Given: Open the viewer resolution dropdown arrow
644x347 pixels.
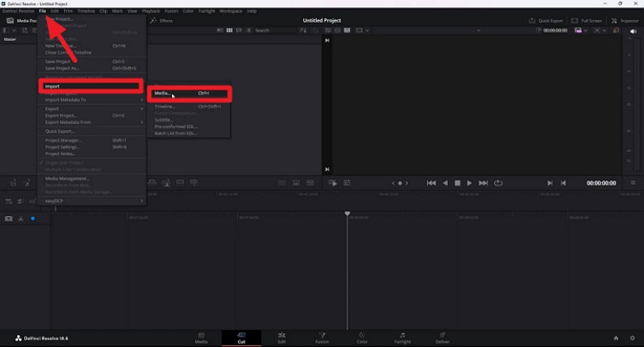Looking at the screenshot, I should 586,30.
